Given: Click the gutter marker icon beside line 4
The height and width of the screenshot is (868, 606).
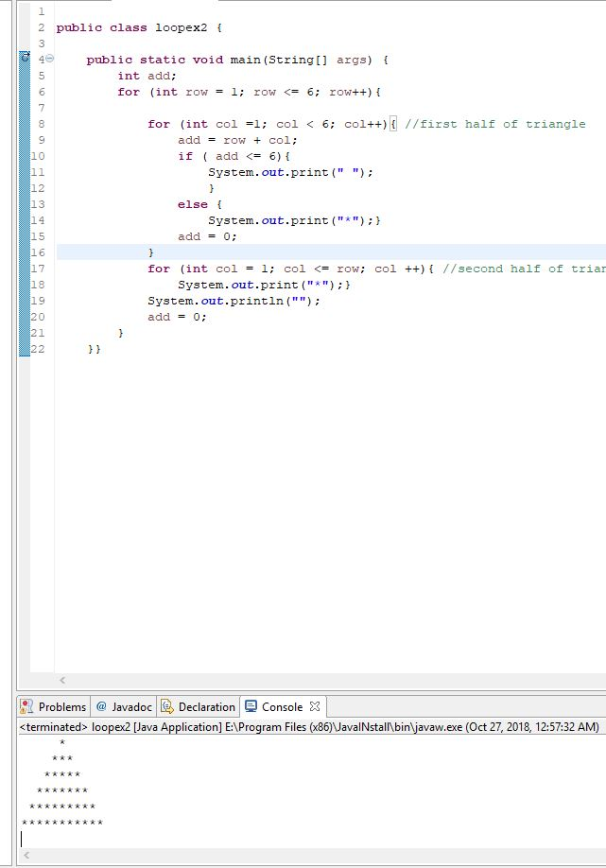Looking at the screenshot, I should pyautogui.click(x=25, y=57).
